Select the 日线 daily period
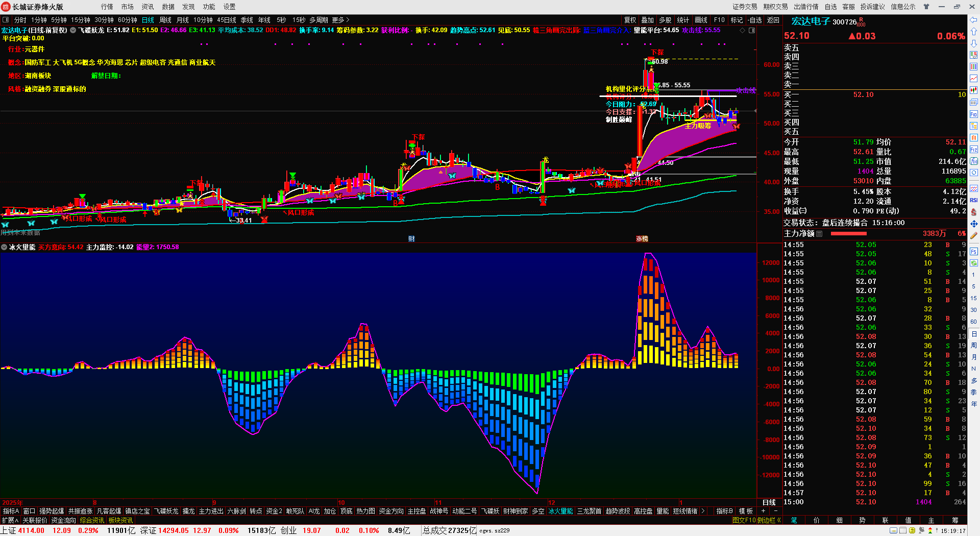The width and height of the screenshot is (980, 536). [148, 20]
